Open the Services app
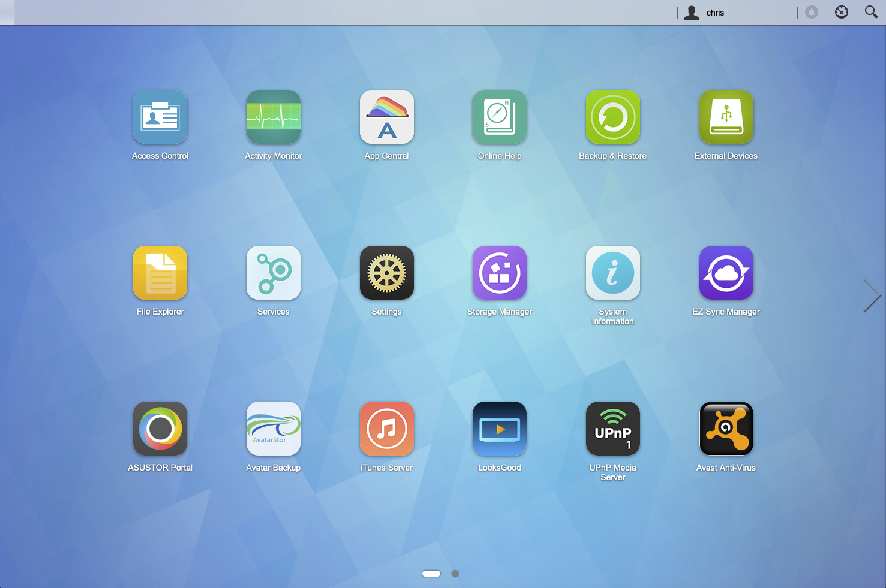886x588 pixels. pyautogui.click(x=274, y=273)
